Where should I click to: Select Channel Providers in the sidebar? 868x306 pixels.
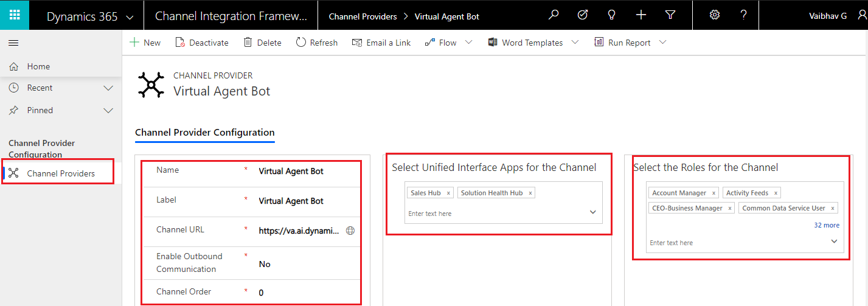(x=61, y=173)
